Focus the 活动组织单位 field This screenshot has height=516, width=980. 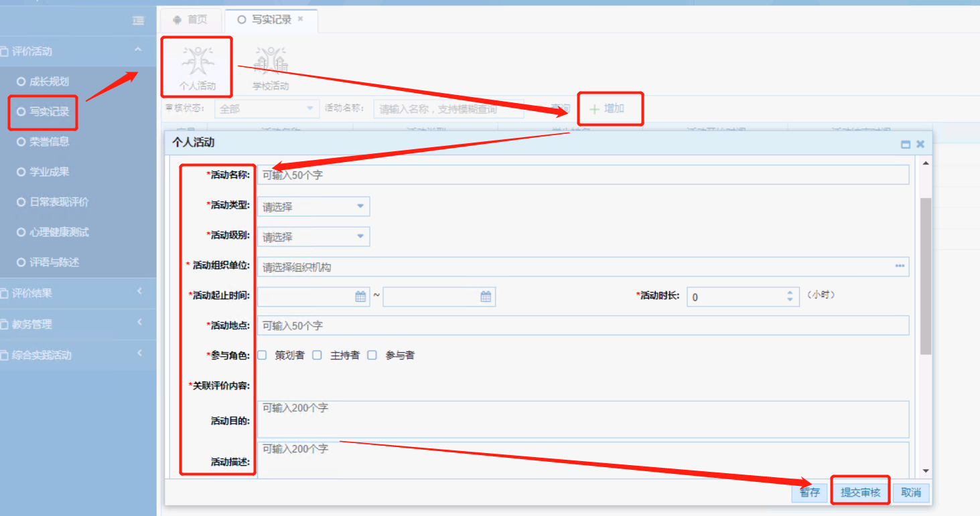[583, 266]
